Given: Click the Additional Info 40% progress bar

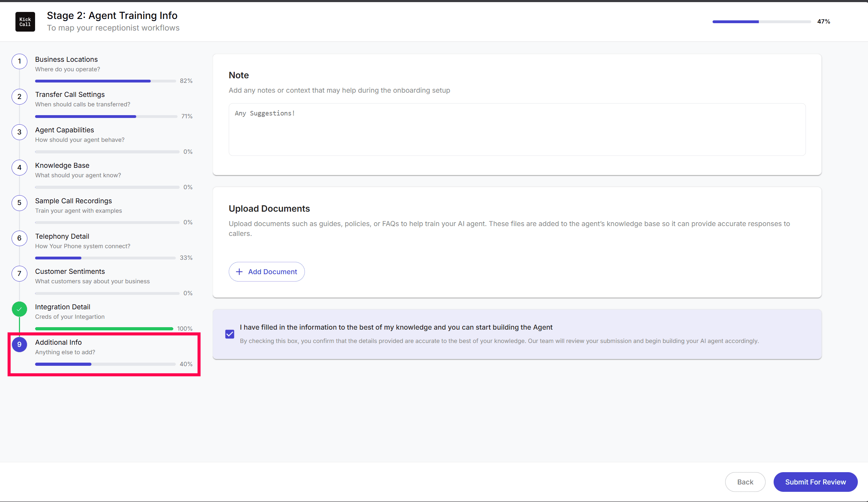Looking at the screenshot, I should coord(106,364).
